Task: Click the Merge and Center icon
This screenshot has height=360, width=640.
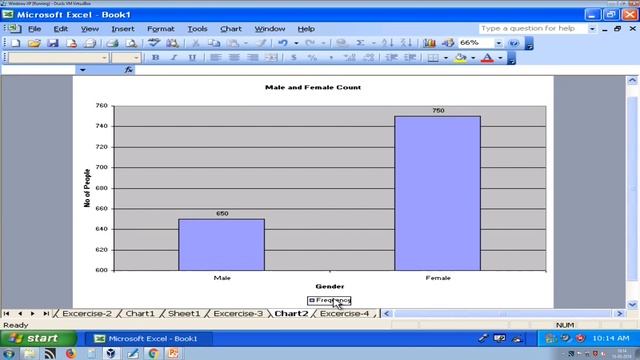Action: [x=271, y=58]
